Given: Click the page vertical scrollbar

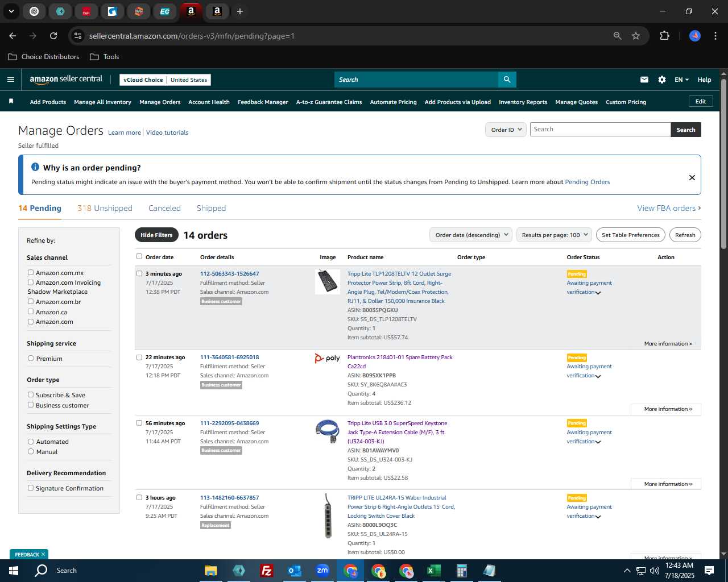Looking at the screenshot, I should pos(723,164).
